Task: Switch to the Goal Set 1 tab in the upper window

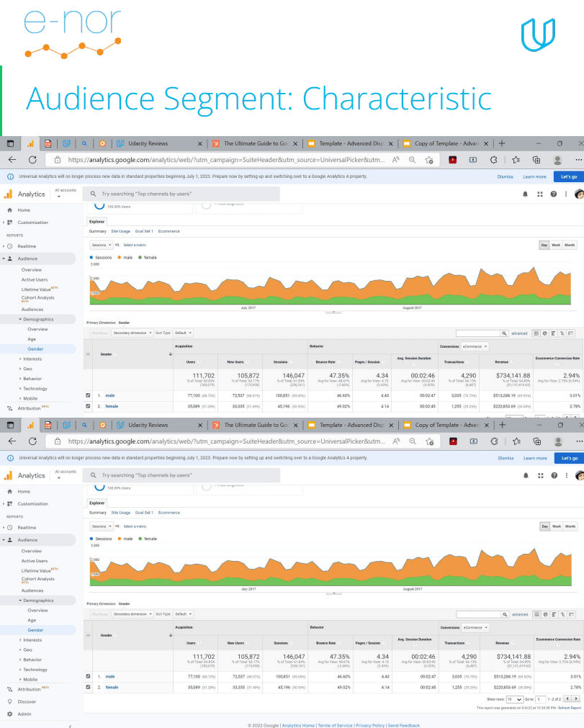Action: click(144, 231)
